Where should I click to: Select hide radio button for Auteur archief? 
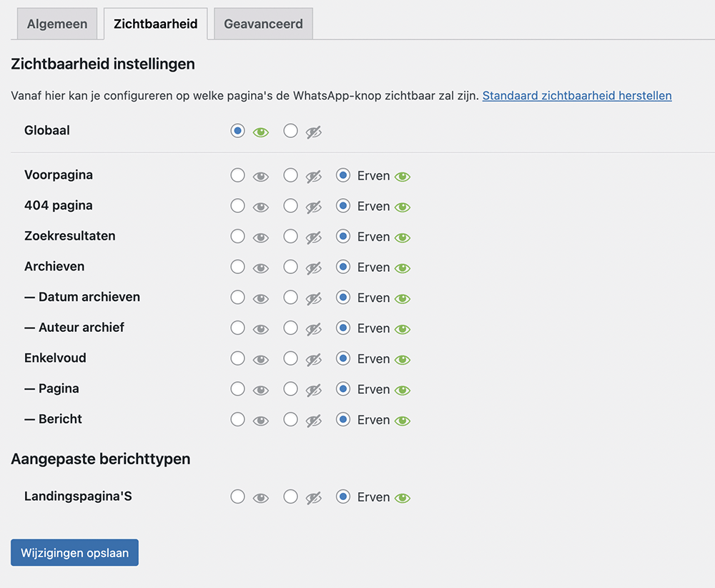(290, 328)
